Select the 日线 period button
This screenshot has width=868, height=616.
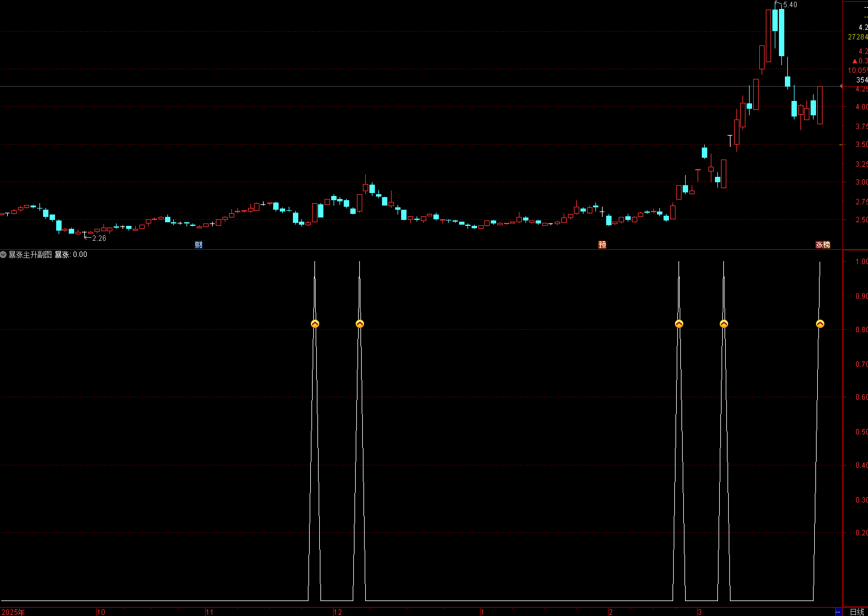857,612
